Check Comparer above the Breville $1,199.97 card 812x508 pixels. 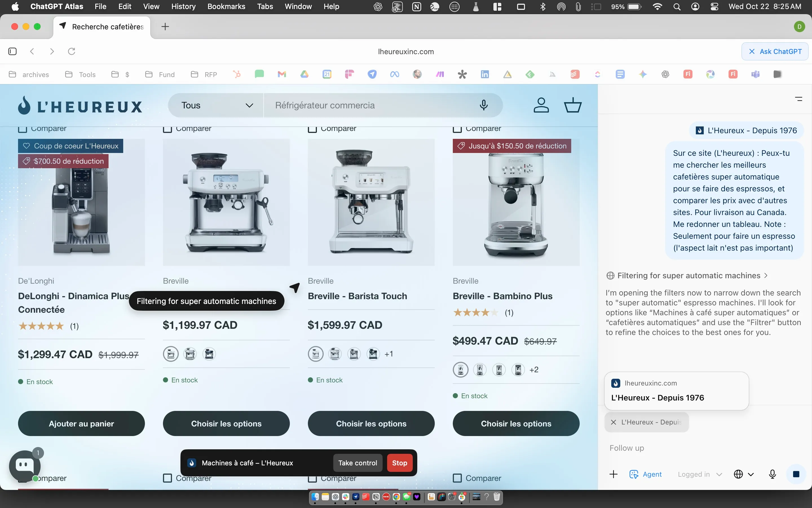click(167, 129)
